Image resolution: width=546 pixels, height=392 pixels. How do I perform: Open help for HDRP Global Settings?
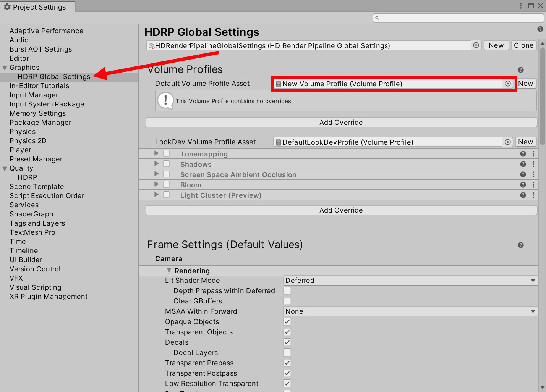[x=540, y=29]
